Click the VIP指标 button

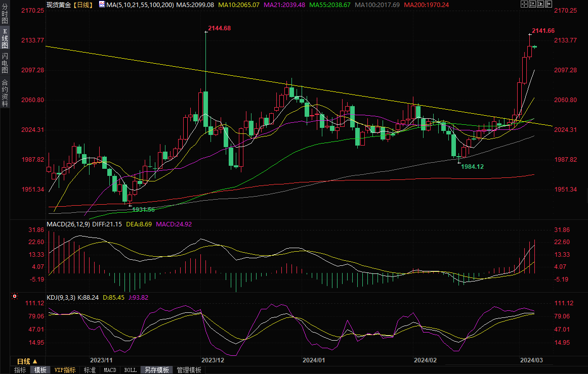(x=65, y=370)
